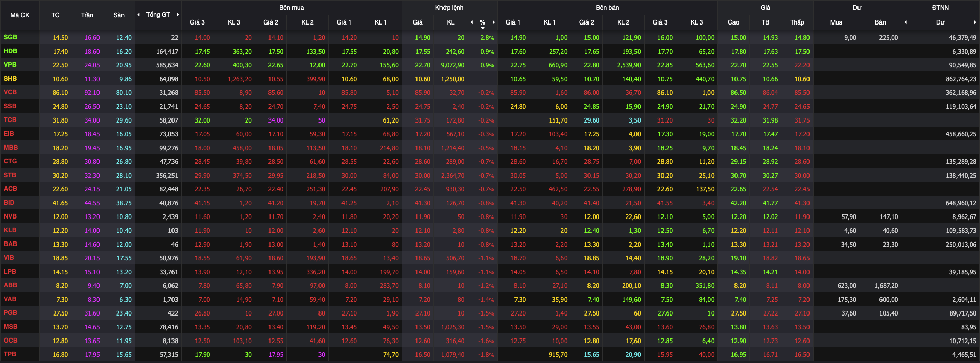The width and height of the screenshot is (980, 363).
Task: Pick the LPB ticker
Action: click(10, 272)
